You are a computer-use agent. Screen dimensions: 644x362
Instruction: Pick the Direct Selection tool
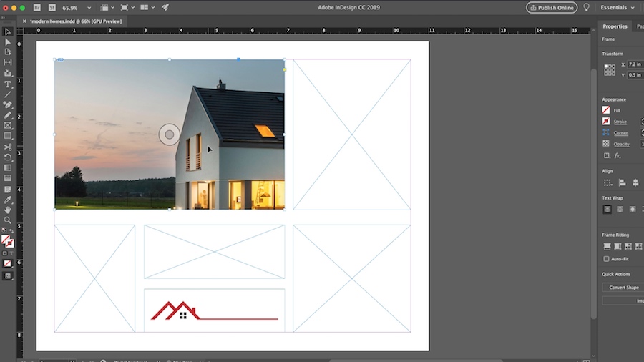tap(7, 42)
